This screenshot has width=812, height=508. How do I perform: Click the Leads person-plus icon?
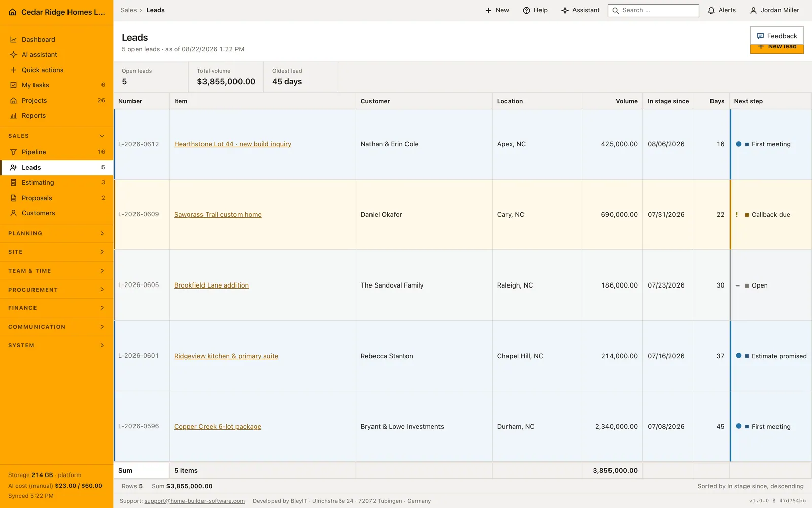(x=14, y=168)
